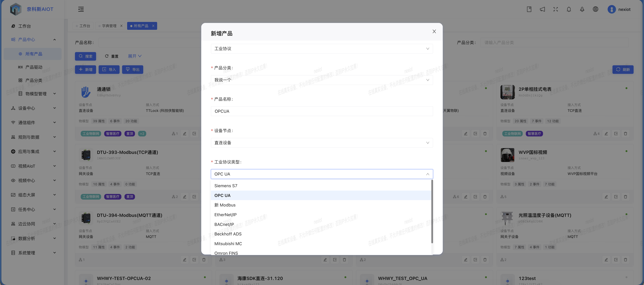Click the 搜索 button
644x285 pixels.
coord(86,56)
